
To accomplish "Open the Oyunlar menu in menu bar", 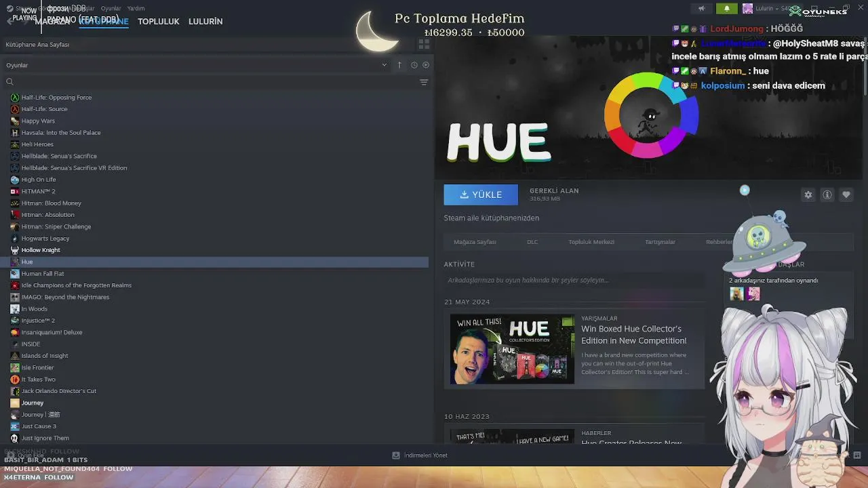I will pyautogui.click(x=111, y=9).
